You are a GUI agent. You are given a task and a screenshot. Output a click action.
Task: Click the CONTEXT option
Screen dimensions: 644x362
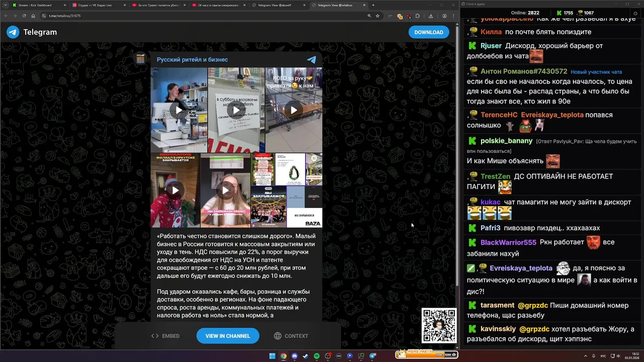291,336
